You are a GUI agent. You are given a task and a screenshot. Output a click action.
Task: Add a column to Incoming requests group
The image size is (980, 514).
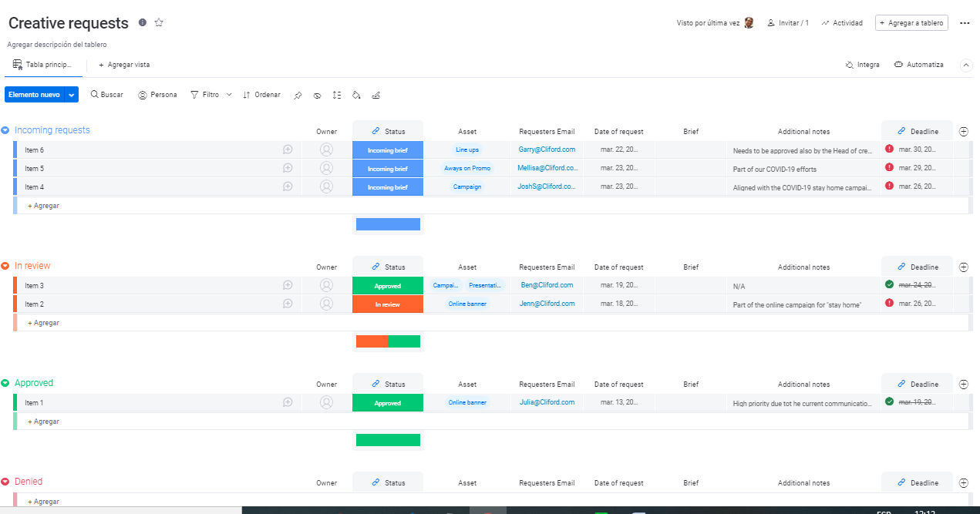(x=963, y=132)
